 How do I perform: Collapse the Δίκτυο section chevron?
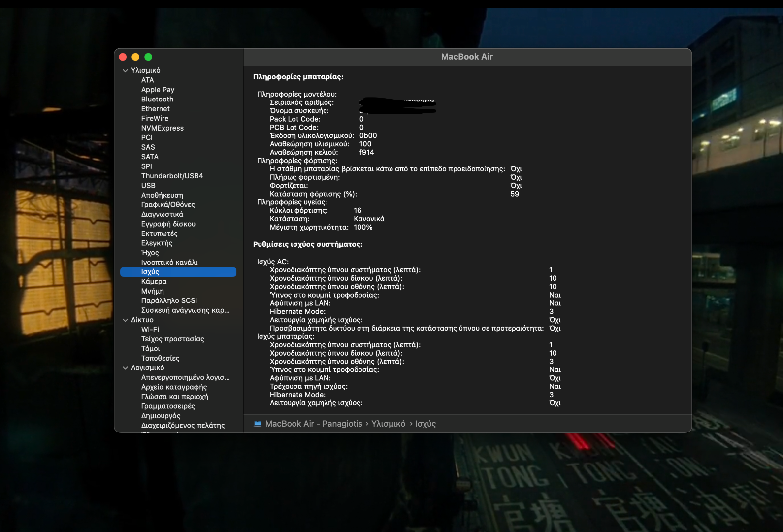(125, 320)
